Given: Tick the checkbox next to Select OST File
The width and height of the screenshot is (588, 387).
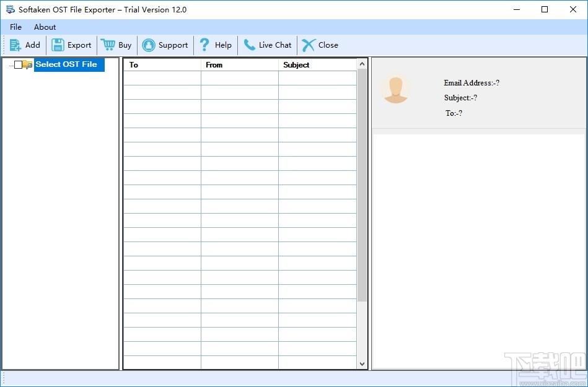Looking at the screenshot, I should 19,65.
